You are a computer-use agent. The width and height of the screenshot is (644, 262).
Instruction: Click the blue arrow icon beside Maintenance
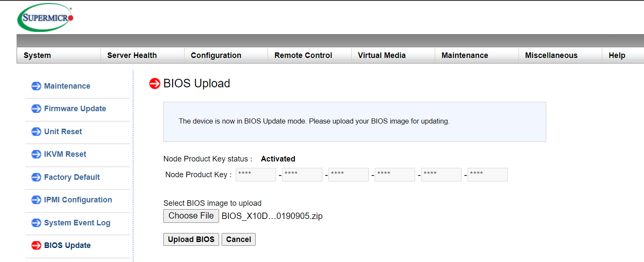point(36,86)
